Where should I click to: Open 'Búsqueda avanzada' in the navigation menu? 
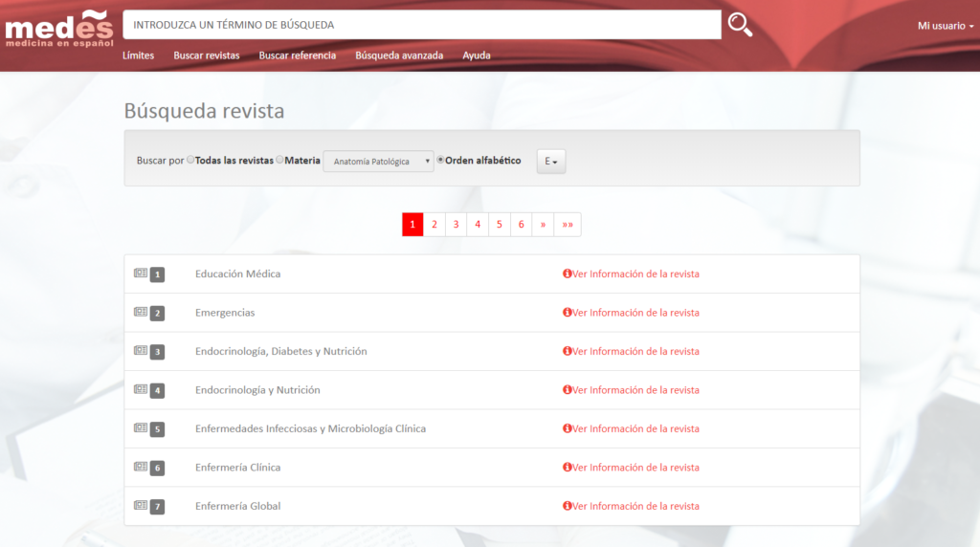click(x=399, y=55)
